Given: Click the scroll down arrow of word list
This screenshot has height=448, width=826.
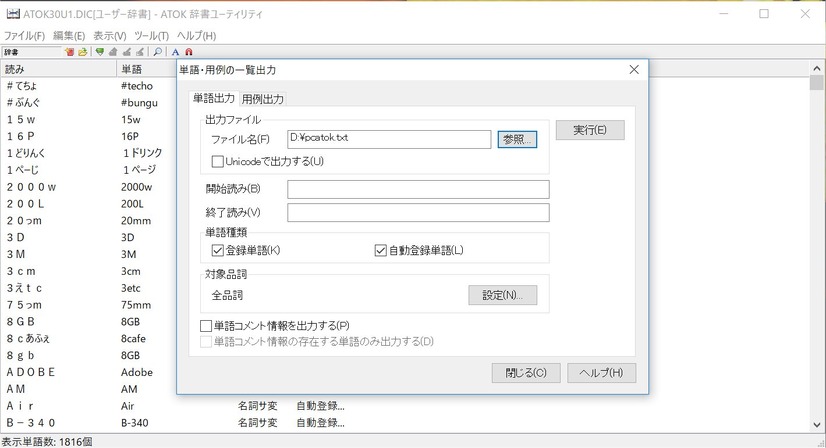Looking at the screenshot, I should pyautogui.click(x=817, y=424).
